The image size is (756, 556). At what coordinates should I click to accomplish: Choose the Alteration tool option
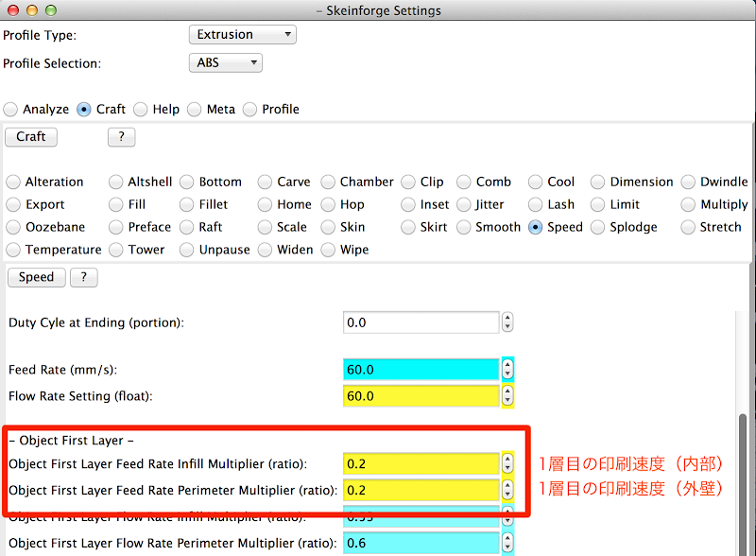pyautogui.click(x=13, y=182)
